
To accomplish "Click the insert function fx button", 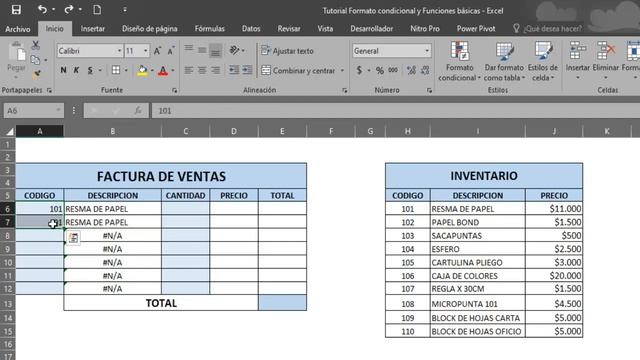I will 138,111.
